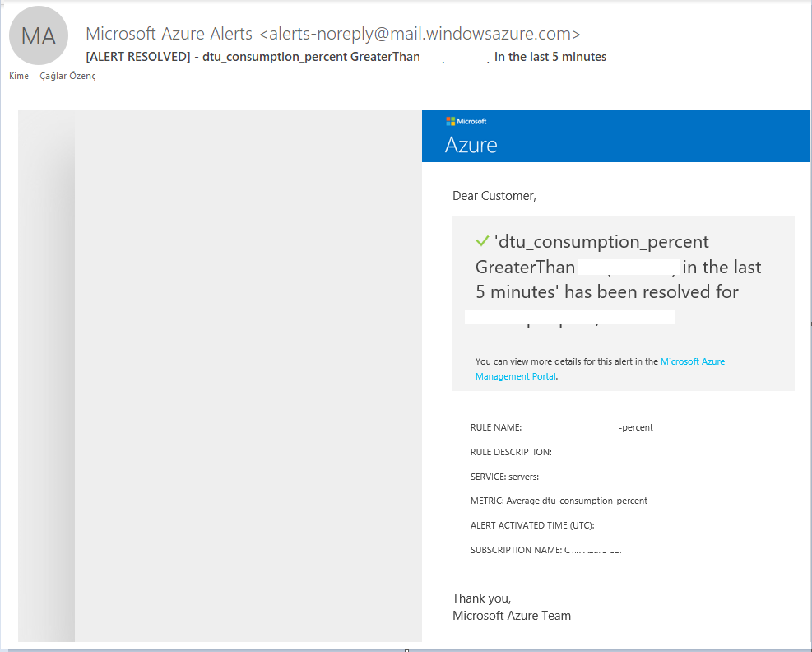Click the RULE DESCRIPTION field label
The height and width of the screenshot is (652, 812).
click(511, 452)
